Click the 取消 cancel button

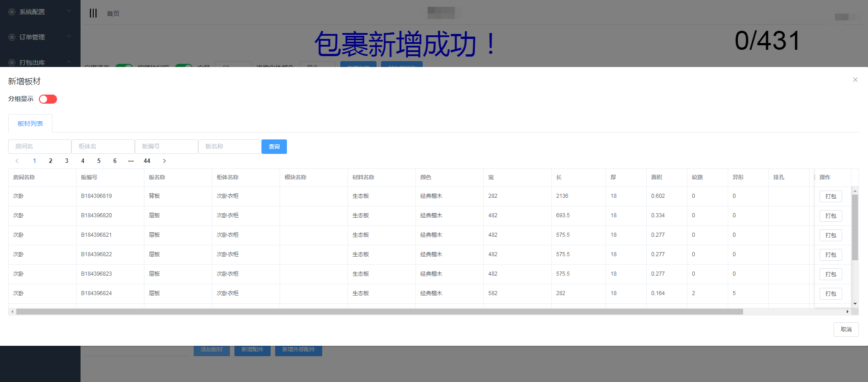coord(845,329)
